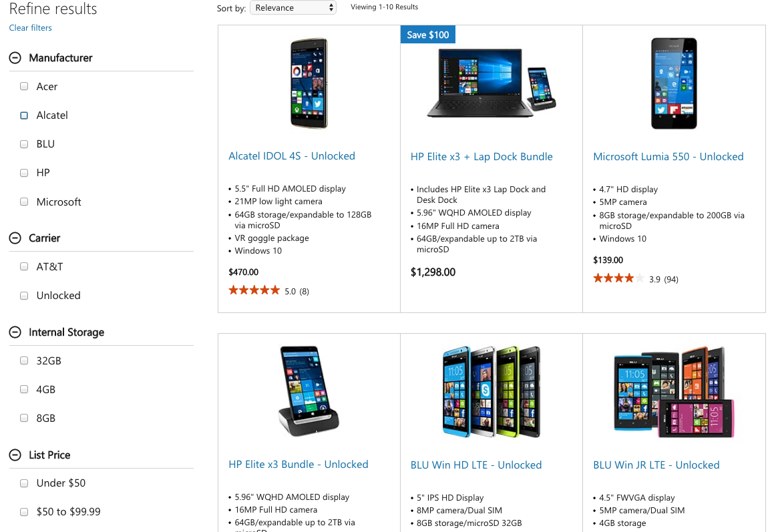Click the Clear filters link
Screen dimensions: 778x532
pyautogui.click(x=30, y=27)
